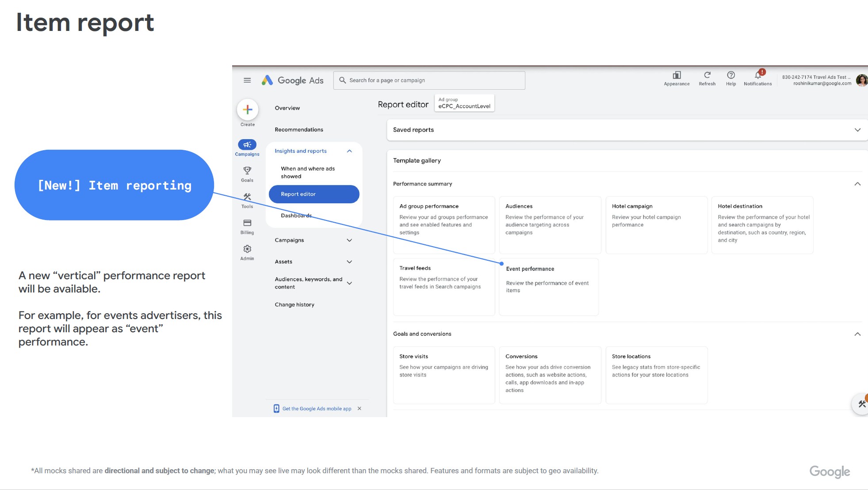Open the Store visits template
Screen dimensions: 868x490
[444, 375]
